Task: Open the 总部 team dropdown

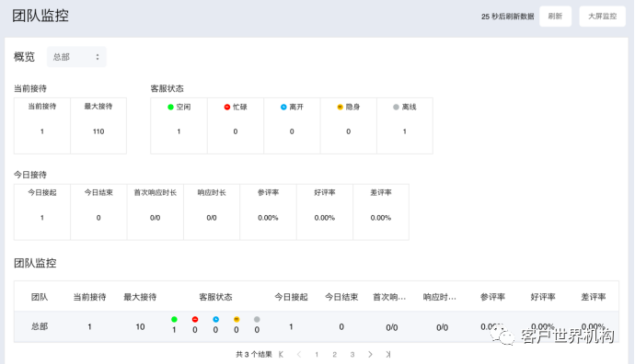Action: point(76,57)
